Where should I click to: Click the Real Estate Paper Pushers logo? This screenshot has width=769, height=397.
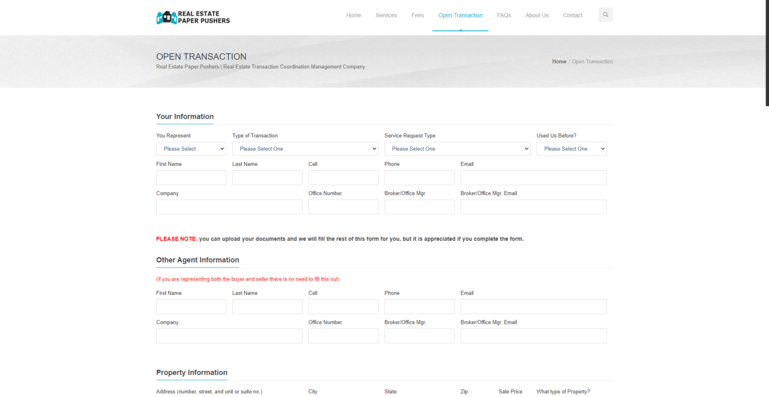193,17
